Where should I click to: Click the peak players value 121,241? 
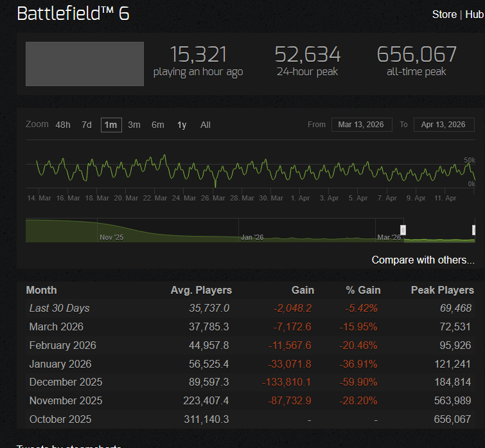pos(453,364)
